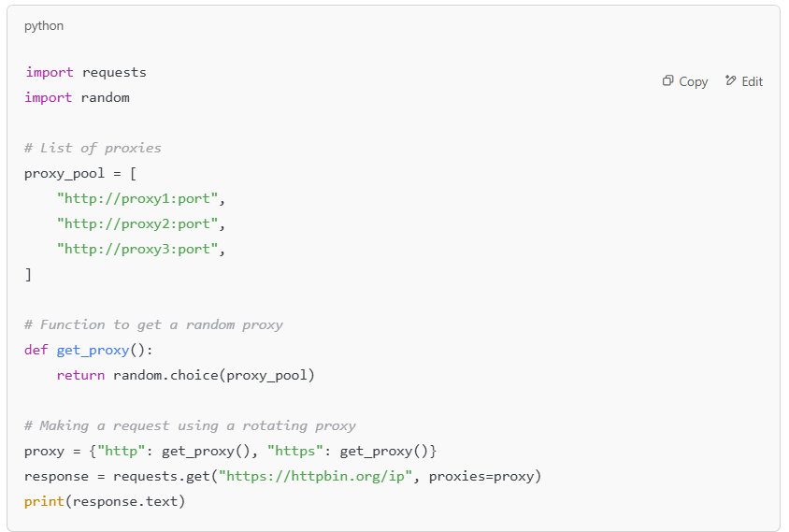Click the get_proxy function name in the def line
The width and height of the screenshot is (789, 532).
tap(93, 351)
